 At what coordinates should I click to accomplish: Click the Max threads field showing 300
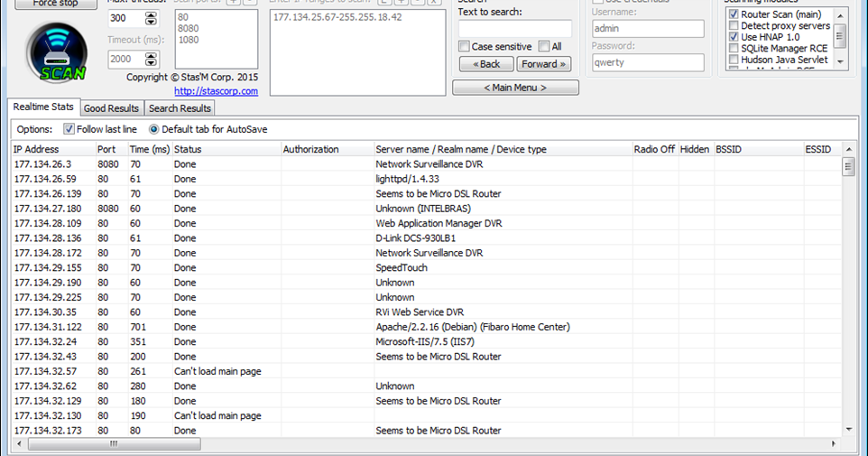[x=126, y=18]
